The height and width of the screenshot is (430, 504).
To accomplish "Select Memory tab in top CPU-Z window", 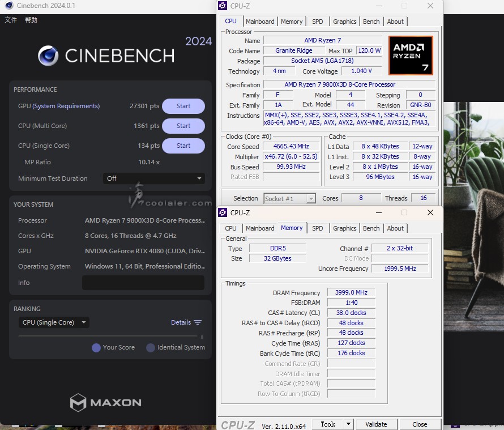I will (292, 22).
